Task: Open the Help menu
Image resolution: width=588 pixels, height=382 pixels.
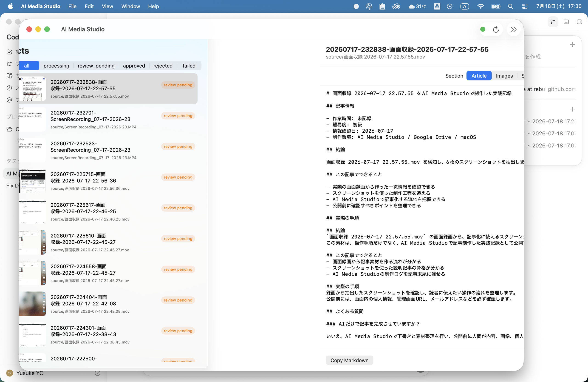Action: click(153, 6)
